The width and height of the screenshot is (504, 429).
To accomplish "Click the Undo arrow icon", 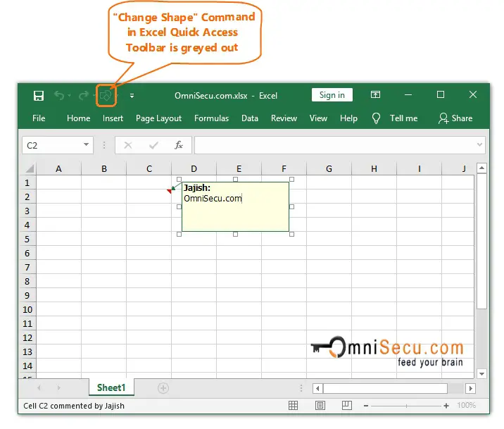I will click(59, 96).
